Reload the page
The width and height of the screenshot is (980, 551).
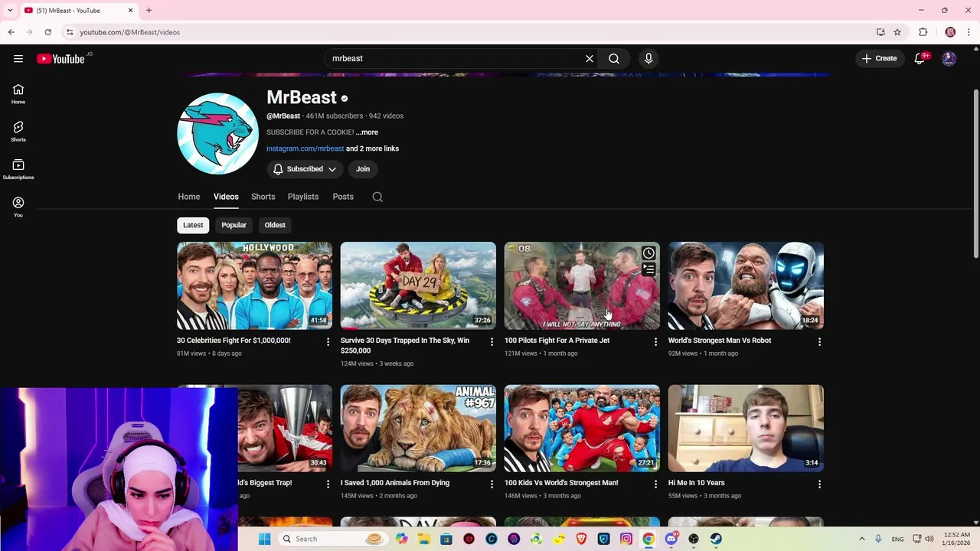[47, 32]
